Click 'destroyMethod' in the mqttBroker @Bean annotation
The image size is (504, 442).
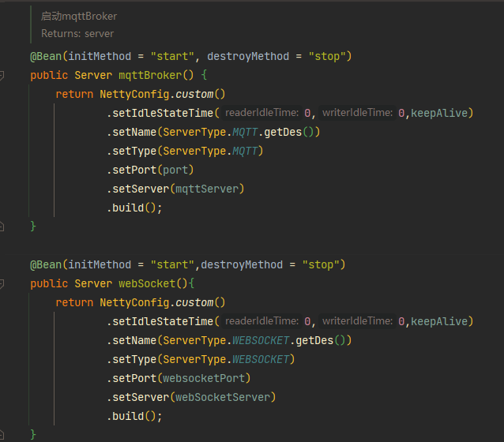coord(248,56)
